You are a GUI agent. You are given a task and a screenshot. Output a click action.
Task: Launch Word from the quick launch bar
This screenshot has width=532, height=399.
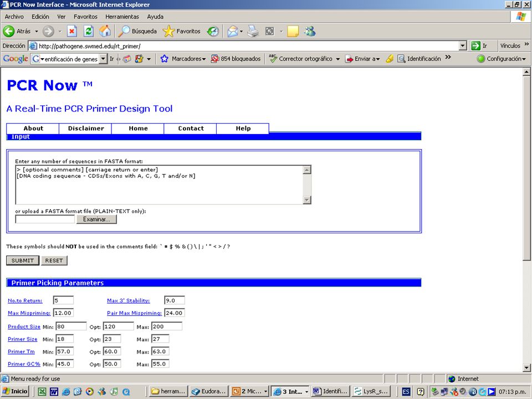(54, 392)
